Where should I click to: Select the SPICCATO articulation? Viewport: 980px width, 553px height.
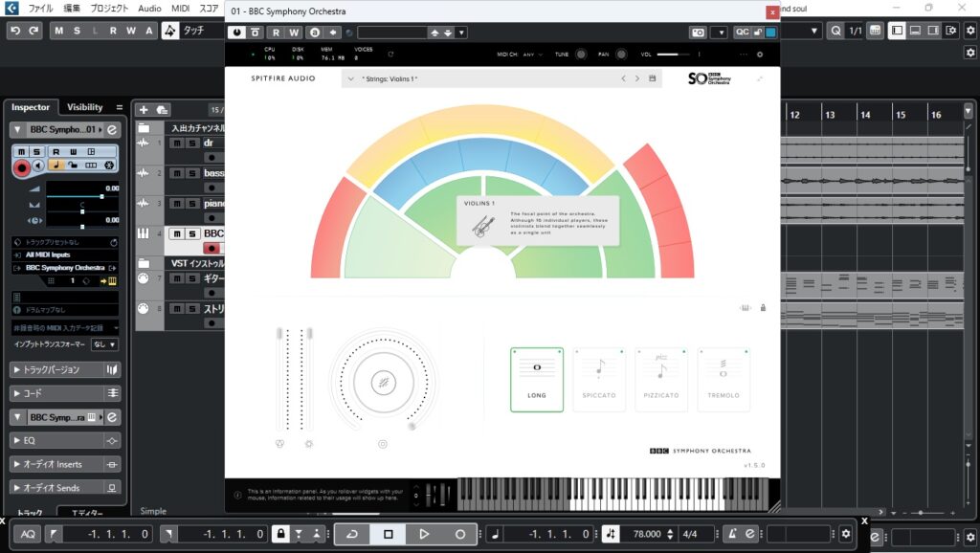pyautogui.click(x=599, y=380)
